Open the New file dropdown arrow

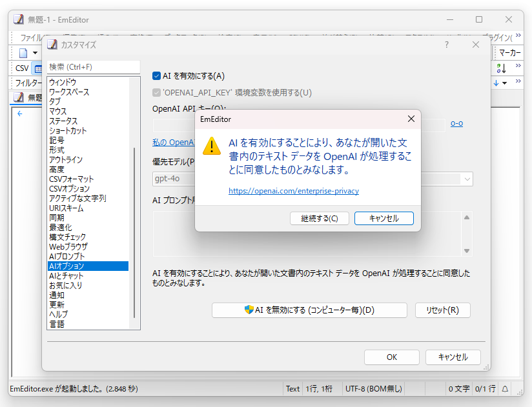(35, 53)
